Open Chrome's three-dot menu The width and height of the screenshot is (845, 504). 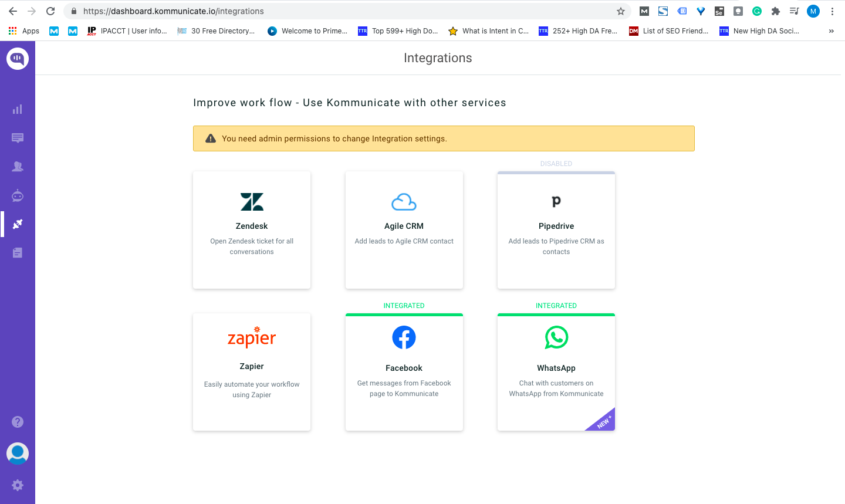[x=832, y=11]
